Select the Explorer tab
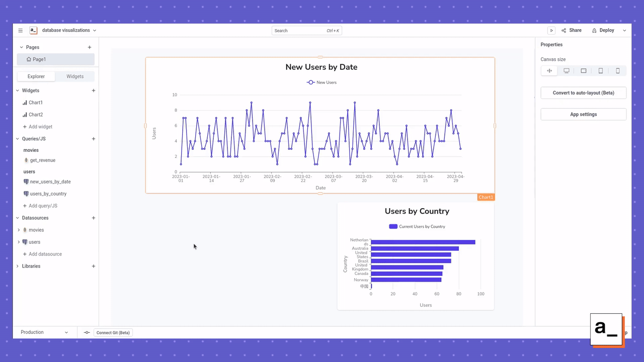644x362 pixels. point(36,76)
